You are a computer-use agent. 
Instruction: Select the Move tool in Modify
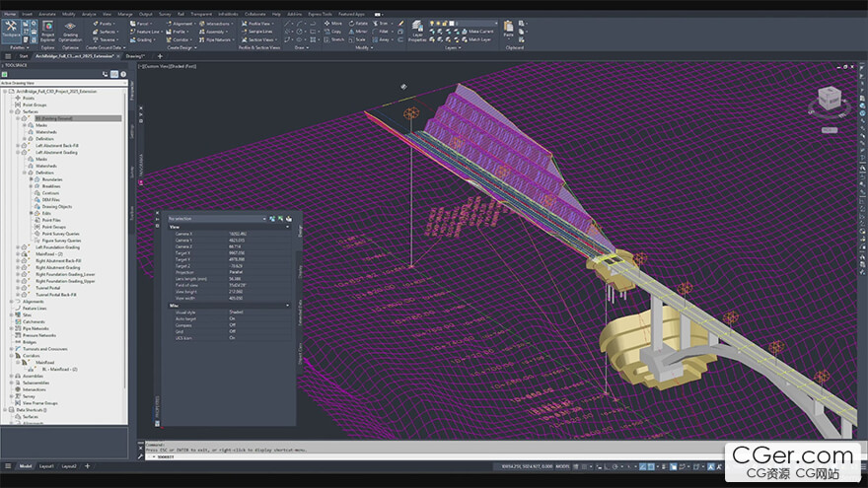tap(333, 24)
